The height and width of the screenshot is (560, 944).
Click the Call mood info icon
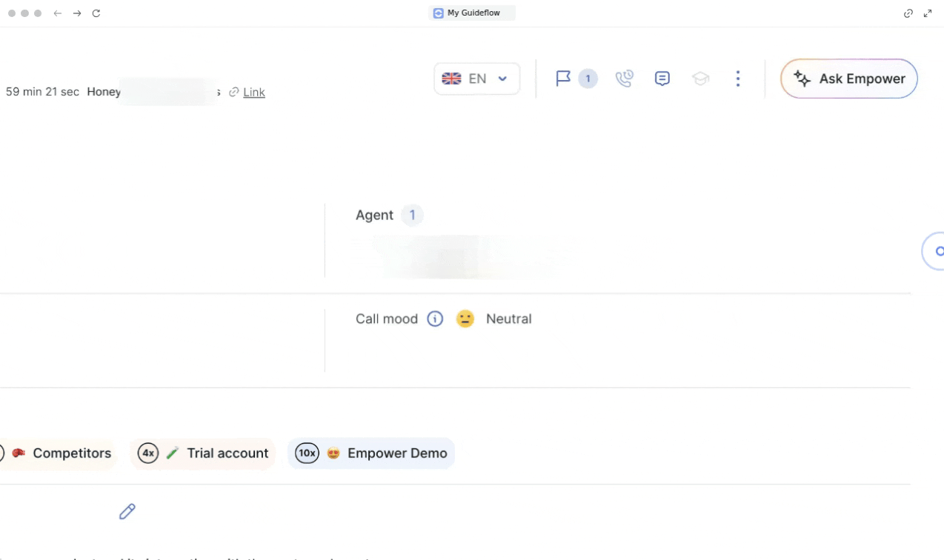435,319
